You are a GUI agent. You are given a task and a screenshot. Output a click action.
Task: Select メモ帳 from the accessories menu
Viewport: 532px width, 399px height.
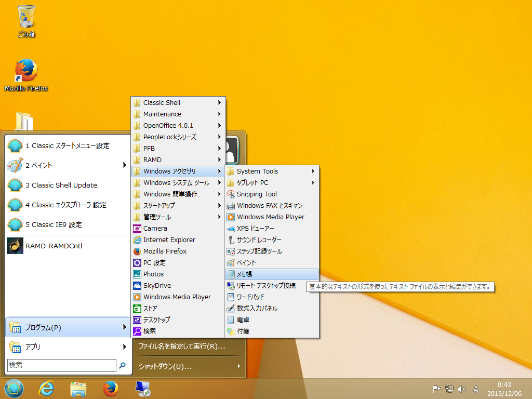coord(244,274)
